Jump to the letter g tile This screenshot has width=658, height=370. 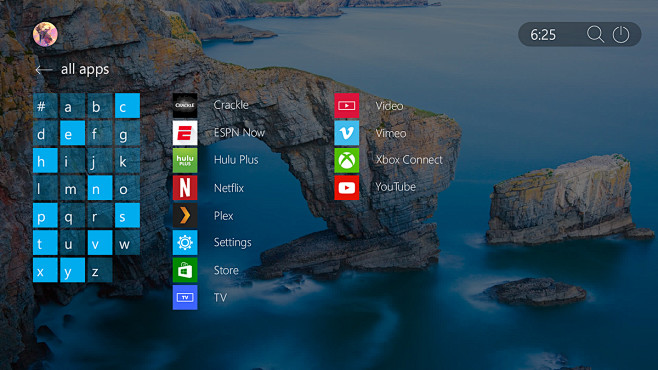[x=128, y=133]
